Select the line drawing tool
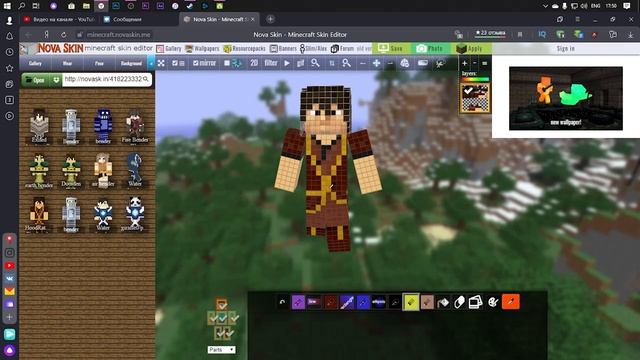Image resolution: width=640 pixels, height=360 pixels. pos(314,302)
